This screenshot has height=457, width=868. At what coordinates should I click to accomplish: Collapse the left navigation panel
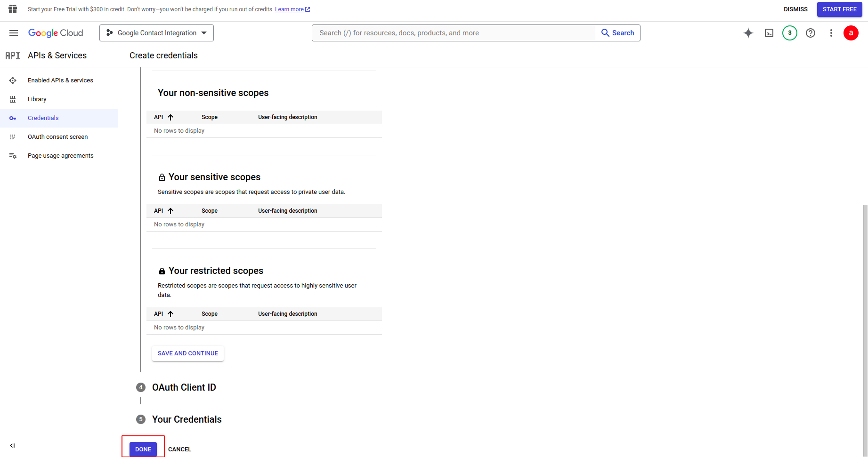tap(12, 446)
